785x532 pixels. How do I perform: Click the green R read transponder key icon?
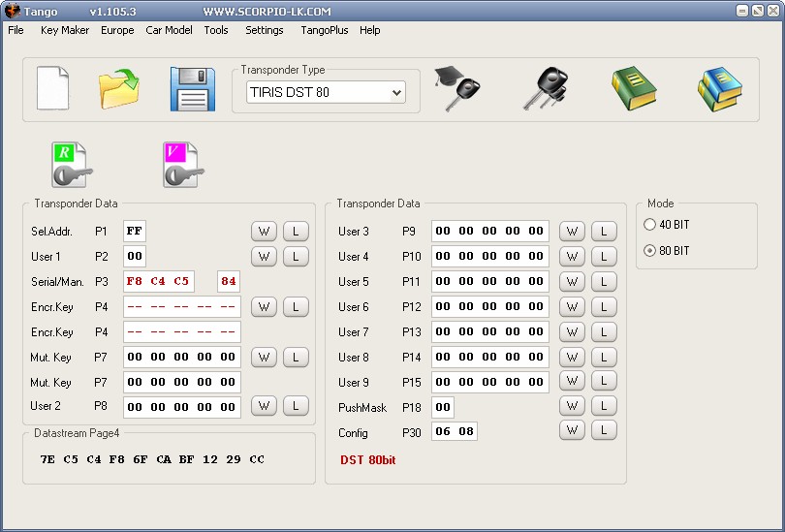tap(72, 165)
